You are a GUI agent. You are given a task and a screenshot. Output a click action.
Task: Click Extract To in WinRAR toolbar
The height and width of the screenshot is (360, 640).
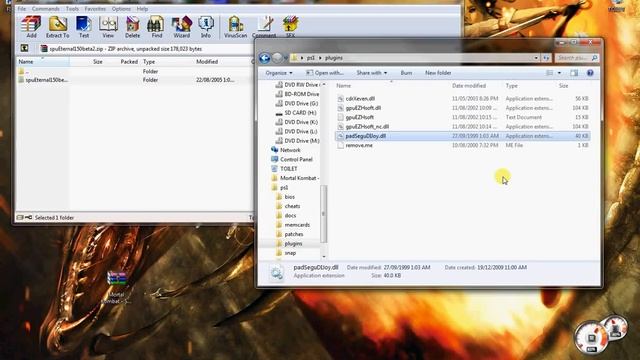pyautogui.click(x=58, y=27)
